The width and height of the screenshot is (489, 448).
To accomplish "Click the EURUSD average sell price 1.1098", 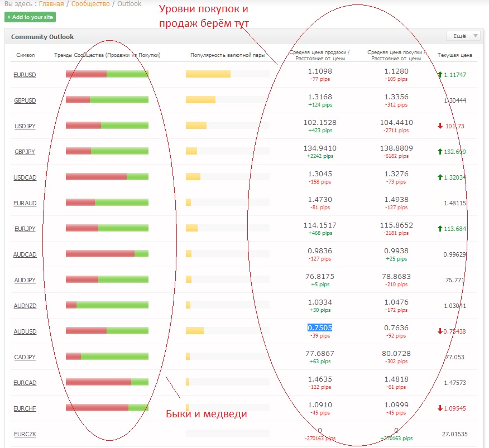I will pyautogui.click(x=320, y=71).
